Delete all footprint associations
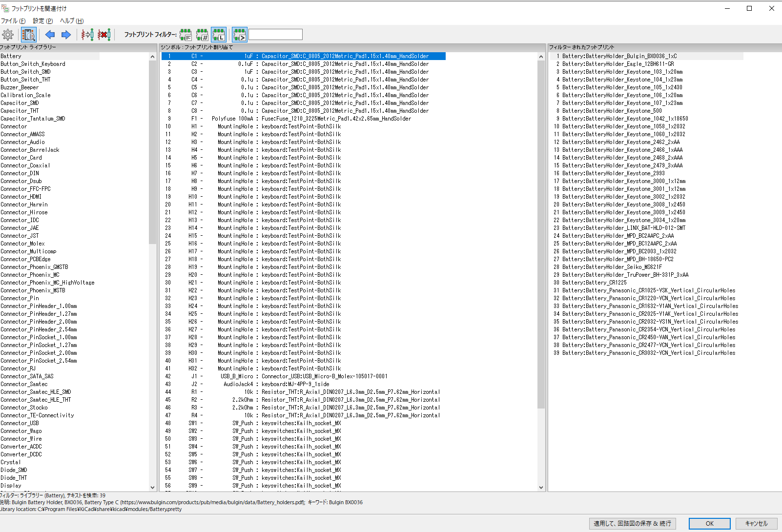This screenshot has height=532, width=782. coord(104,35)
